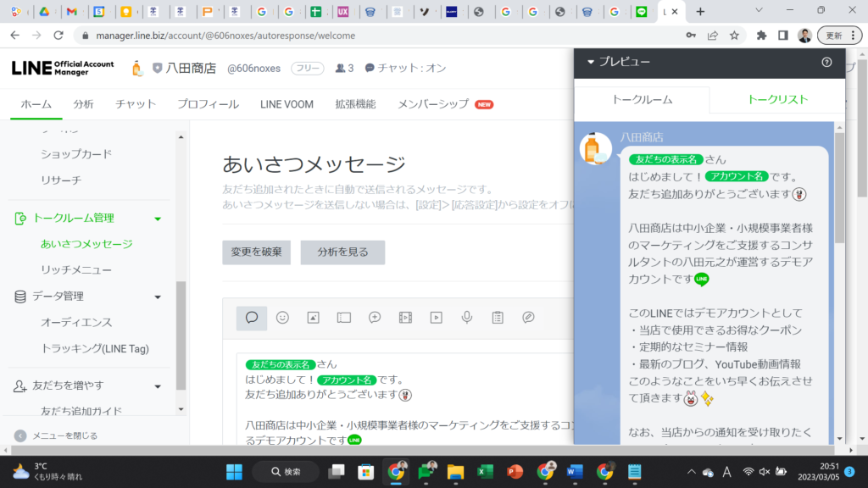Viewport: 868px width, 488px height.
Task: Open the Chrome 更新 menu button
Action: point(839,36)
